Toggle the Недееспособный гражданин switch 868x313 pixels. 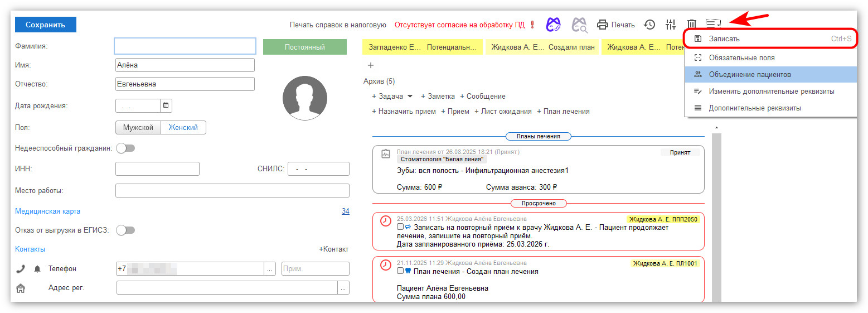pyautogui.click(x=125, y=148)
